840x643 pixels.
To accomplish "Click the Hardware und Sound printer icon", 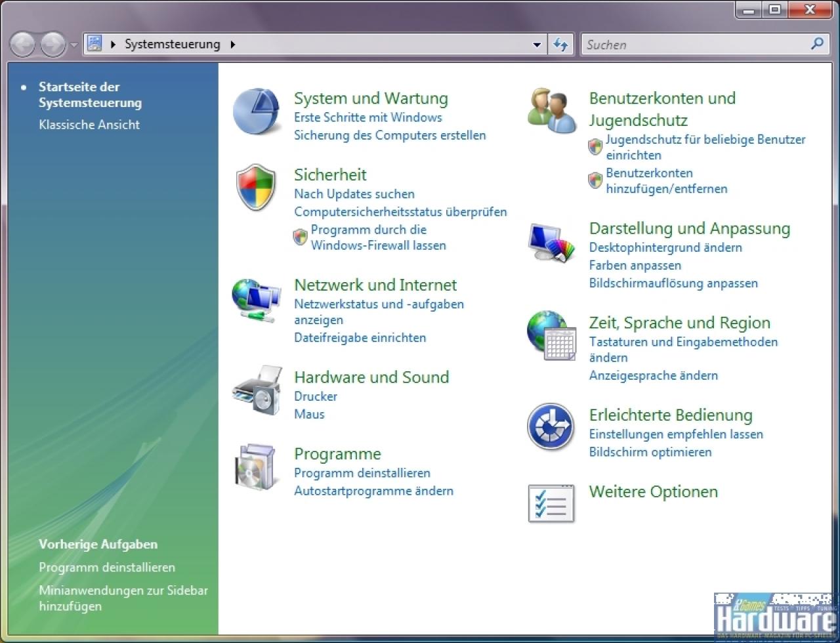I will pyautogui.click(x=257, y=391).
